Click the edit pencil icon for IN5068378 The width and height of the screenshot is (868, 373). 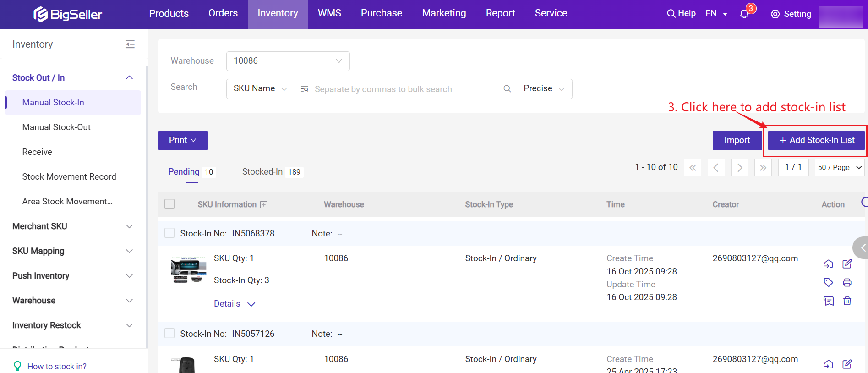(x=847, y=264)
